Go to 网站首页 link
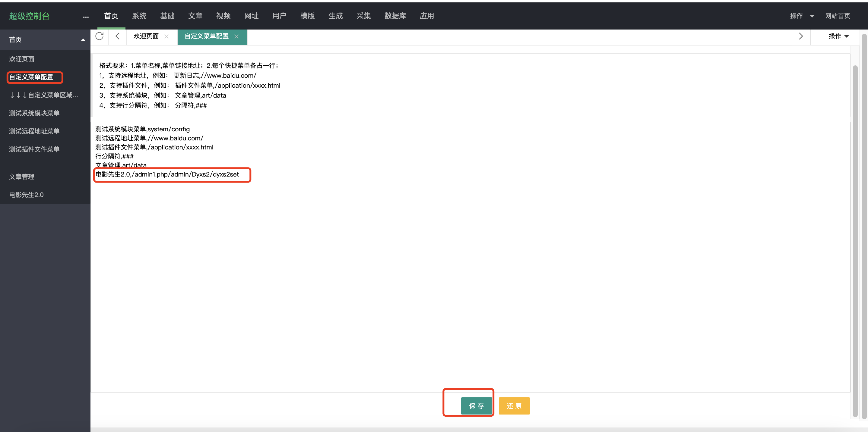 [x=838, y=16]
